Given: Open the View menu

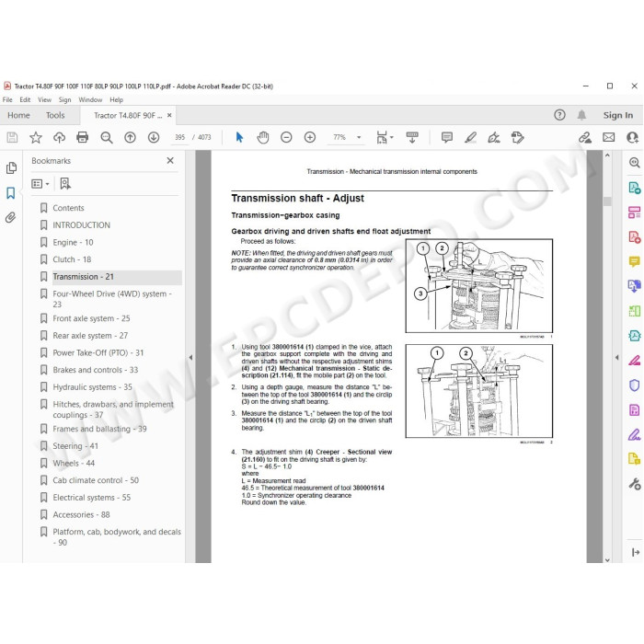Looking at the screenshot, I should point(45,99).
